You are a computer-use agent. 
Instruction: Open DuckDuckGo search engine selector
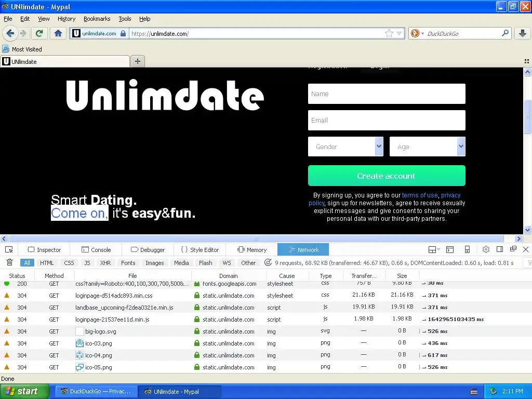coord(417,33)
